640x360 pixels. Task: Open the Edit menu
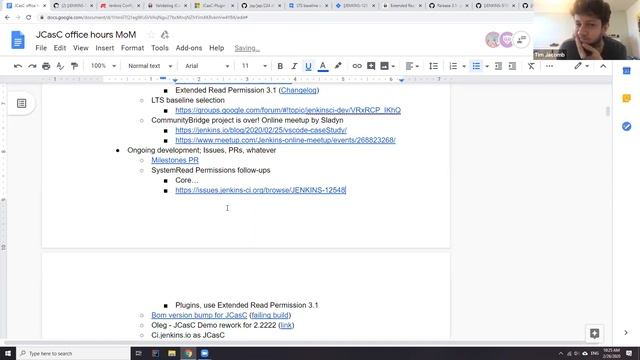(x=60, y=48)
